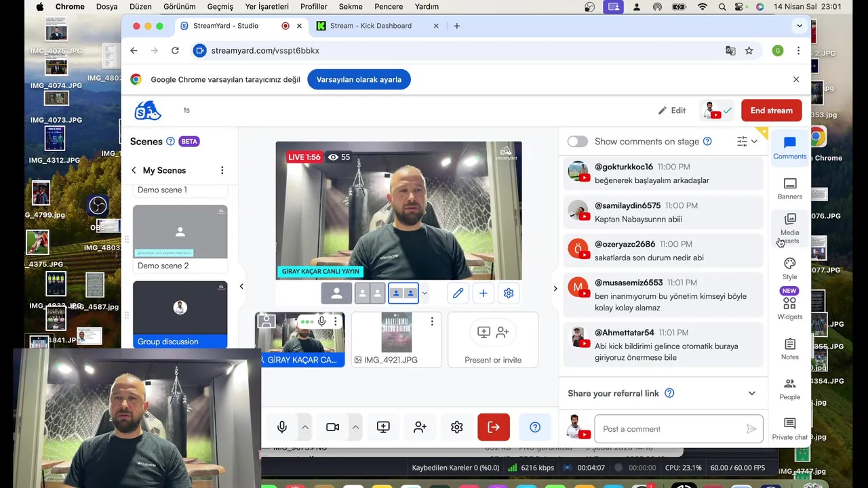Open a new Chrome tab

click(x=456, y=26)
